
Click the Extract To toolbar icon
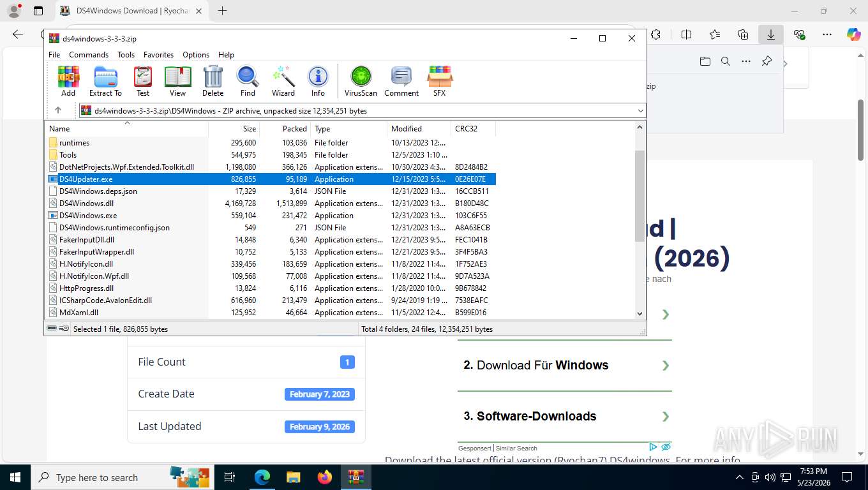click(105, 81)
